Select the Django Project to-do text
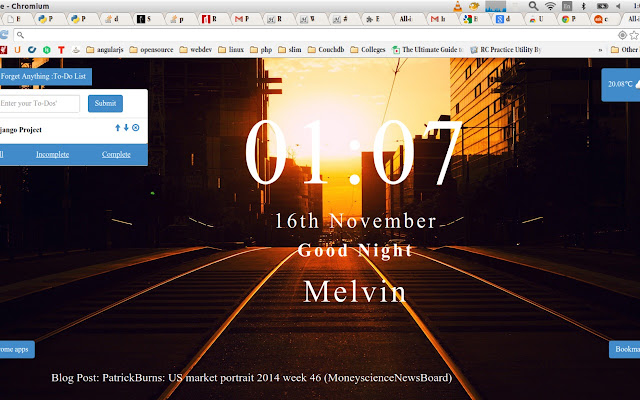Viewport: 640px width, 400px height. [21, 130]
